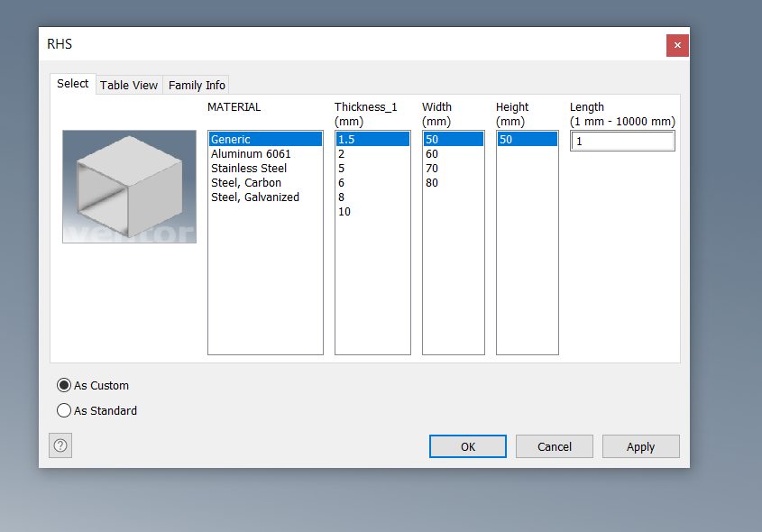
Task: Select Aluminum 6061 material
Action: click(251, 153)
